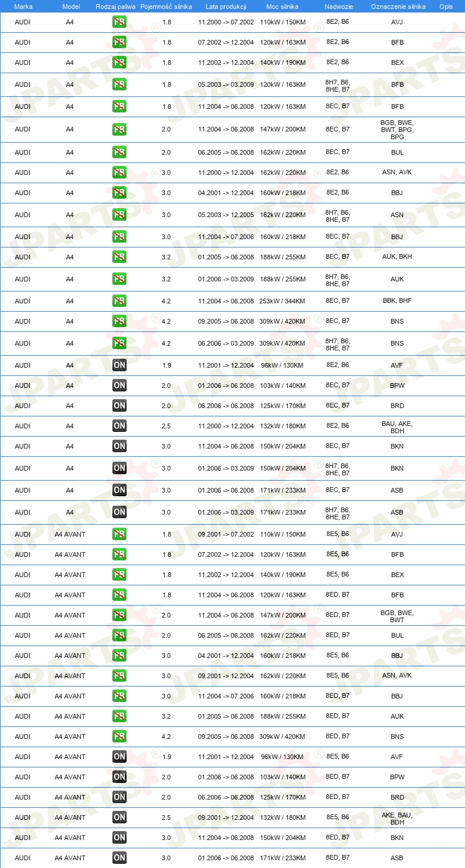The width and height of the screenshot is (465, 868).
Task: Click power '96kW / 130KM' in A4 AVANT row
Action: (282, 757)
